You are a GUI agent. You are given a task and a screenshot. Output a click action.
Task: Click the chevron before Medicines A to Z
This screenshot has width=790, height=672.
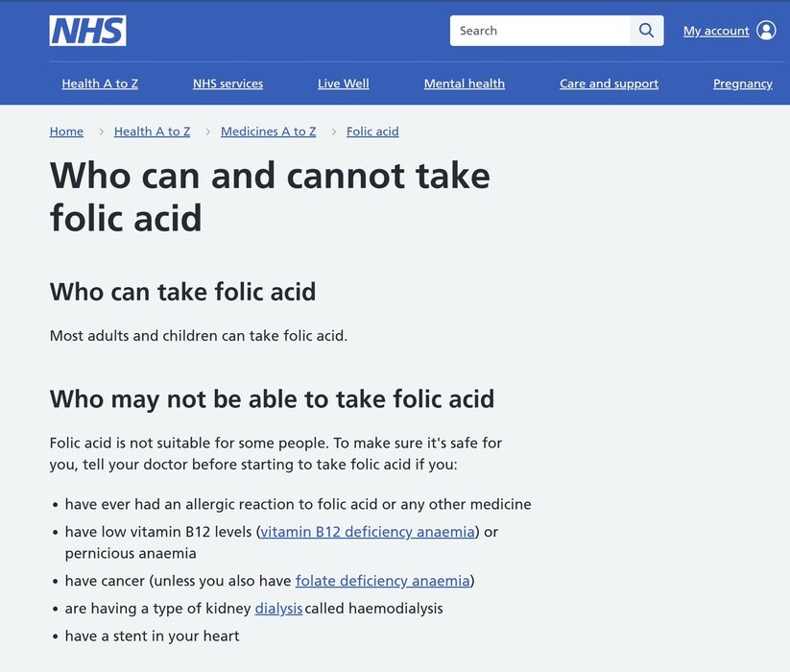pyautogui.click(x=208, y=132)
